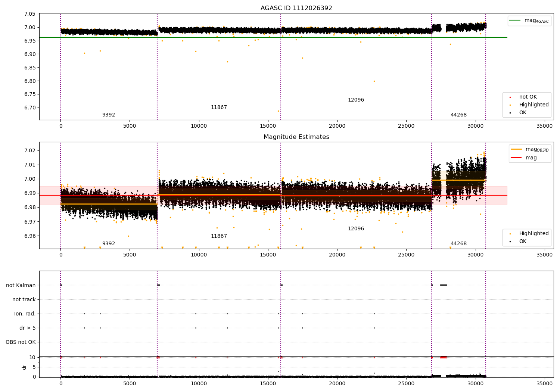Select 'Highlighted' legend entry in Magnitude Estimates plot
The width and height of the screenshot is (560, 392).
534,234
